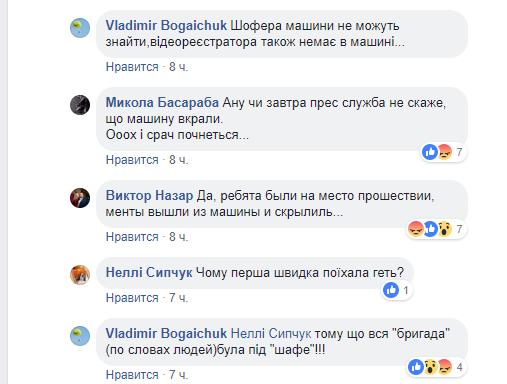507x384 pixels.
Task: Open Vladimir Bogaichuk's avatar on last reply
Action: click(80, 336)
